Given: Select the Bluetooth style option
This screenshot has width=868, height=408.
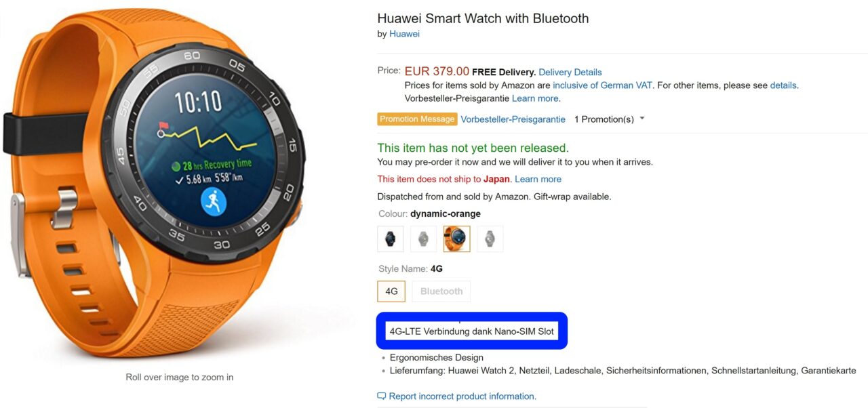Looking at the screenshot, I should click(x=441, y=291).
